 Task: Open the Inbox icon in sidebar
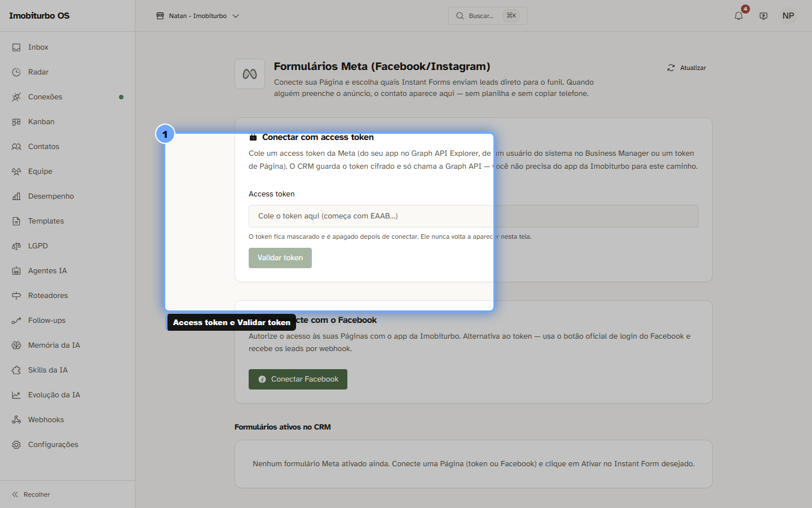pyautogui.click(x=16, y=47)
